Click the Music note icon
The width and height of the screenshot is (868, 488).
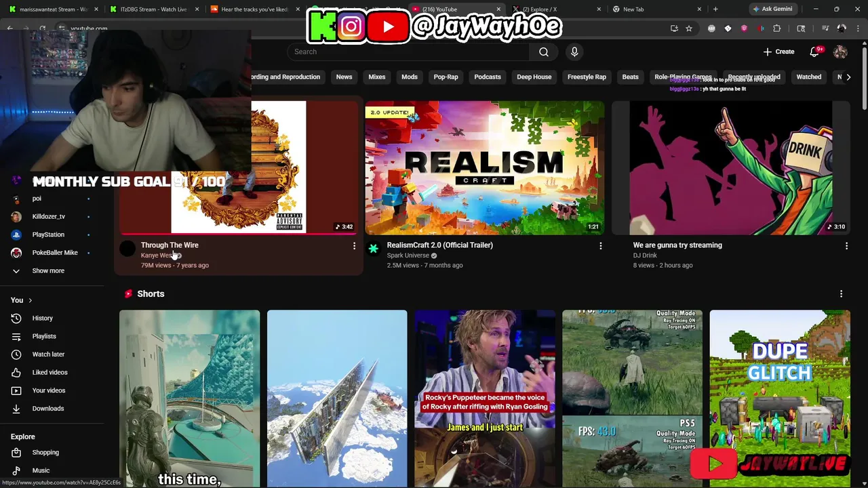pyautogui.click(x=16, y=470)
